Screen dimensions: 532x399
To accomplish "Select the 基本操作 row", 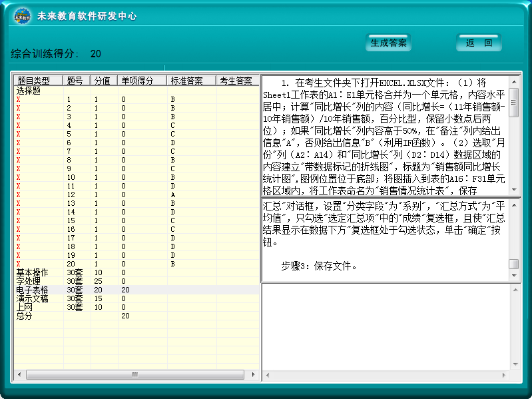I will click(x=136, y=272).
